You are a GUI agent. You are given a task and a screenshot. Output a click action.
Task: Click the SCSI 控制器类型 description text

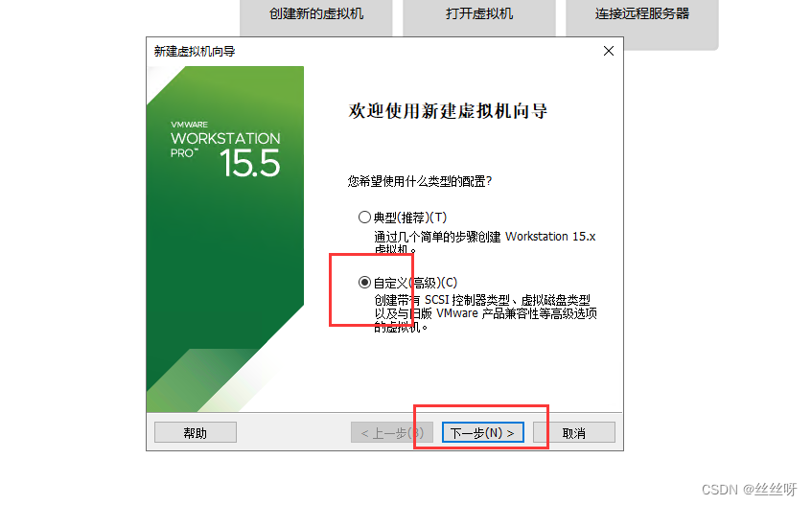tap(486, 313)
